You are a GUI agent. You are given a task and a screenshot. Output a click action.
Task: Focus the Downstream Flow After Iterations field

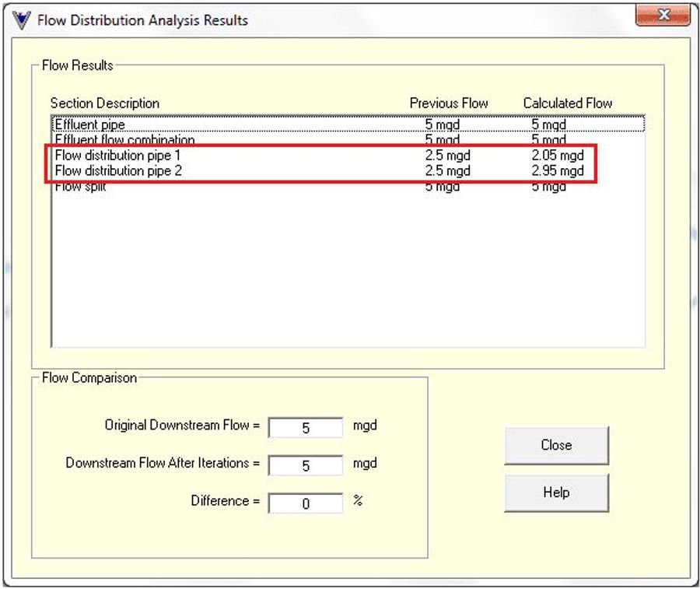tap(305, 465)
